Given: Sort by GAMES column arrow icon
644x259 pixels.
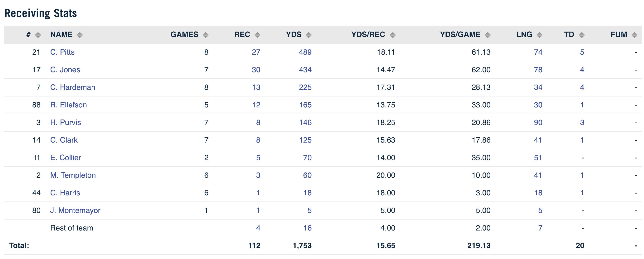Looking at the screenshot, I should 205,35.
